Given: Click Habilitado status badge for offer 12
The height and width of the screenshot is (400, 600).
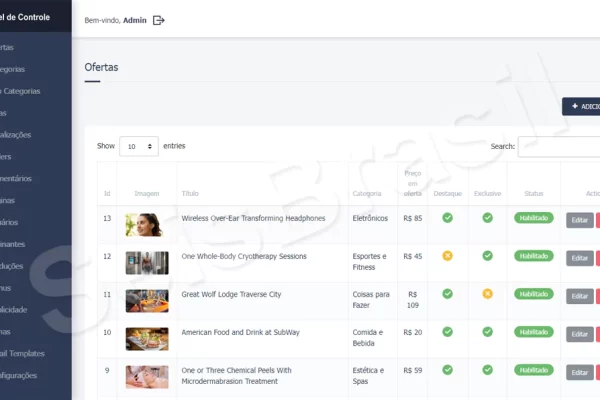Looking at the screenshot, I should pyautogui.click(x=534, y=256).
